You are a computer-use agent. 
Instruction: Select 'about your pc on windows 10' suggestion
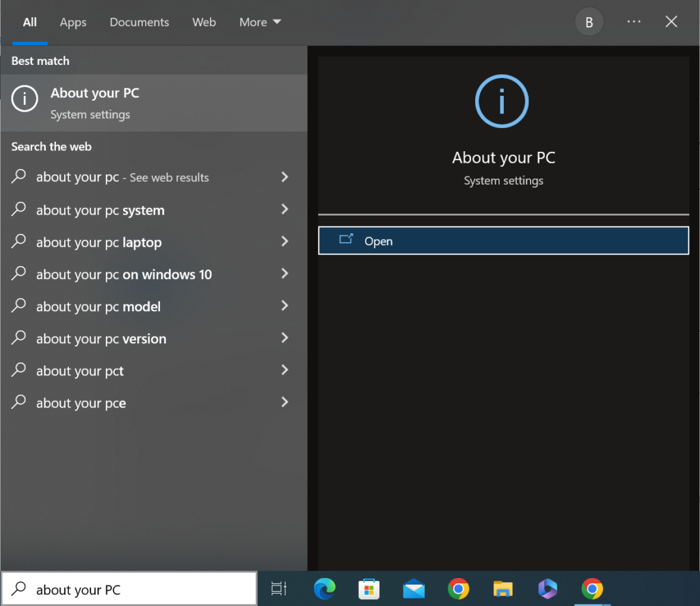pos(124,274)
